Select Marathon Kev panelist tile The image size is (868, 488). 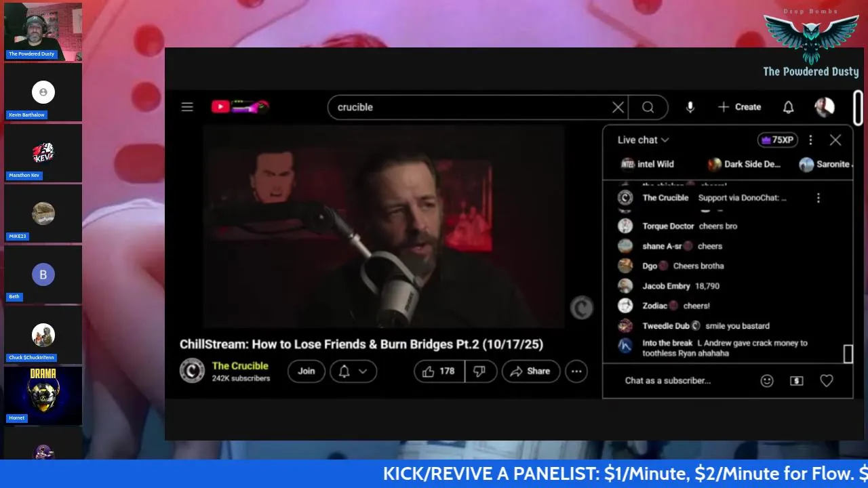click(x=43, y=153)
